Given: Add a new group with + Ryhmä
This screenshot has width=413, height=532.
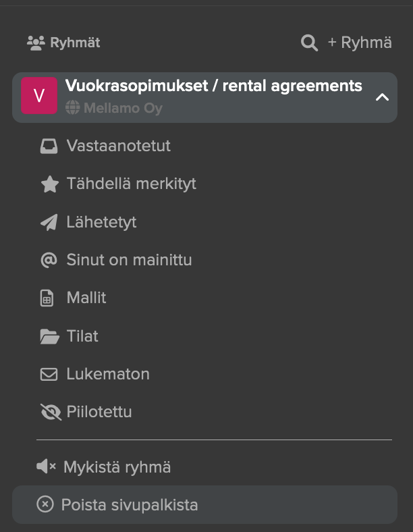Looking at the screenshot, I should pos(360,43).
